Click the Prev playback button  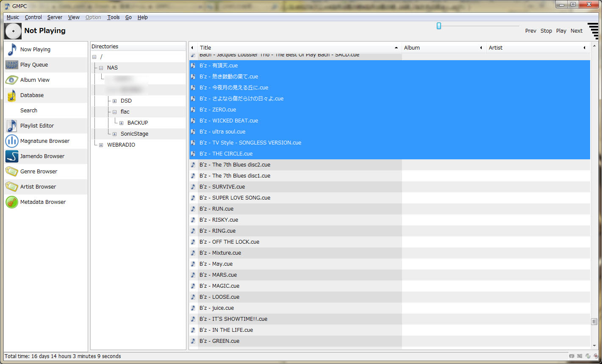[530, 31]
